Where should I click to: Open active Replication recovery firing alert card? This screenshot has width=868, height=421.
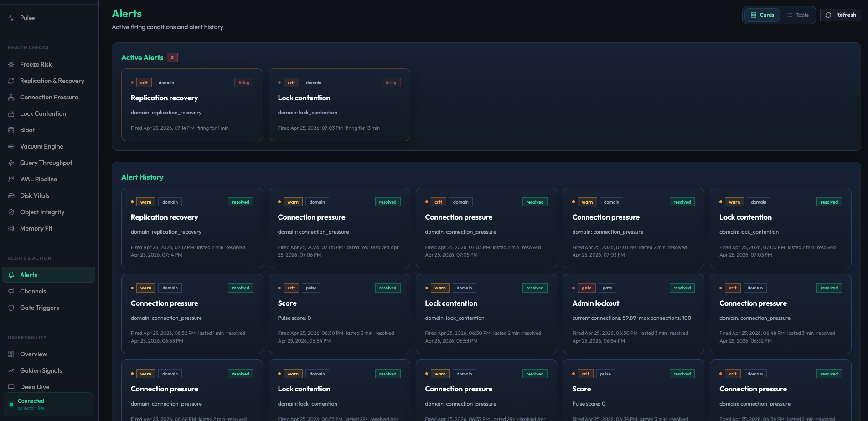[192, 105]
